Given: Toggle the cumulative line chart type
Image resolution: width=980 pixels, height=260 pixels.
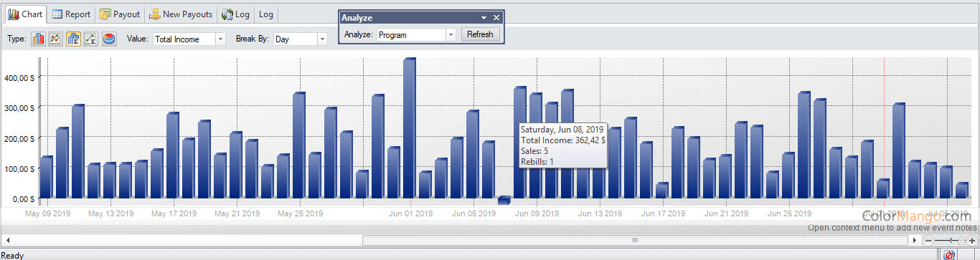Looking at the screenshot, I should pos(90,39).
